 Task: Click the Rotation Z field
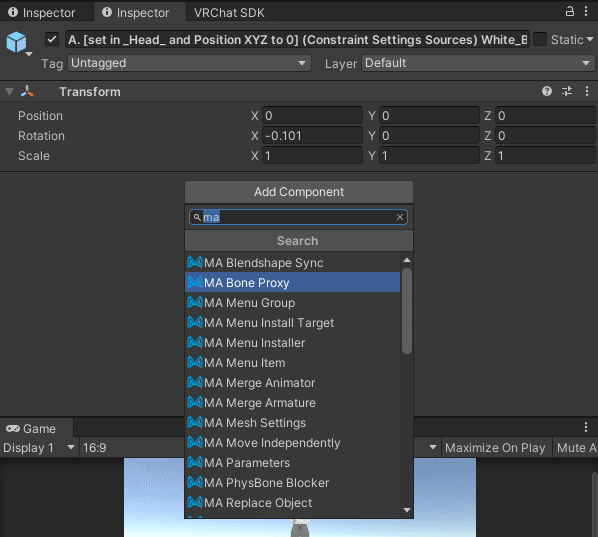[545, 136]
